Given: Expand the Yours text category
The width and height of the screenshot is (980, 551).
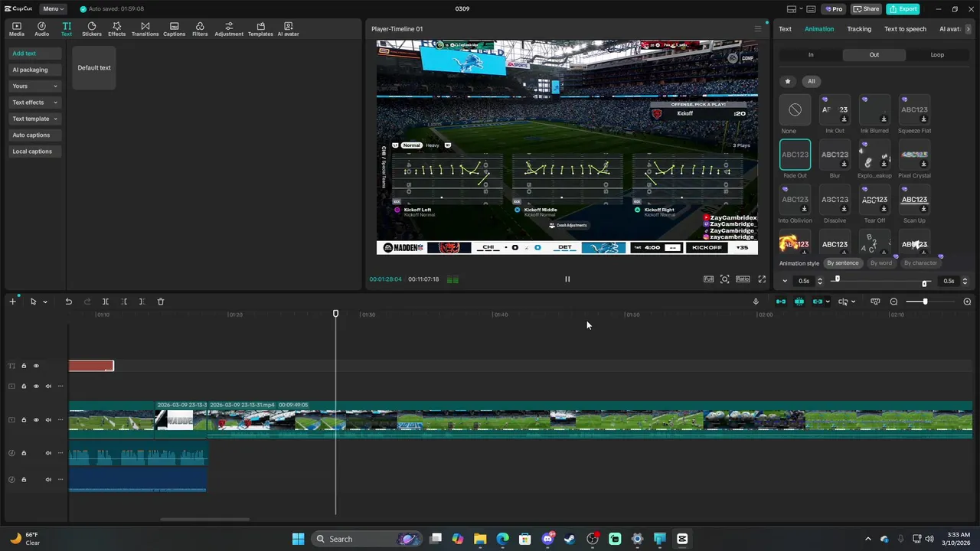Looking at the screenshot, I should [x=34, y=86].
